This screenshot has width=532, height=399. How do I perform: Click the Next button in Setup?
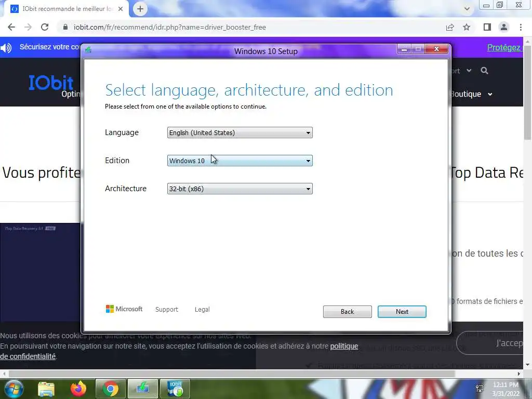pyautogui.click(x=402, y=312)
